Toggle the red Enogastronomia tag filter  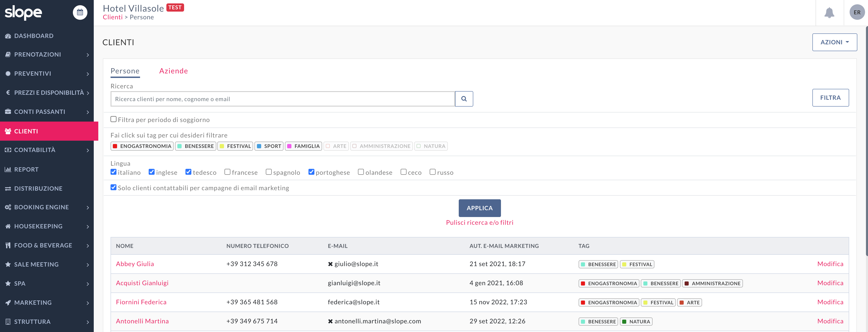(142, 146)
